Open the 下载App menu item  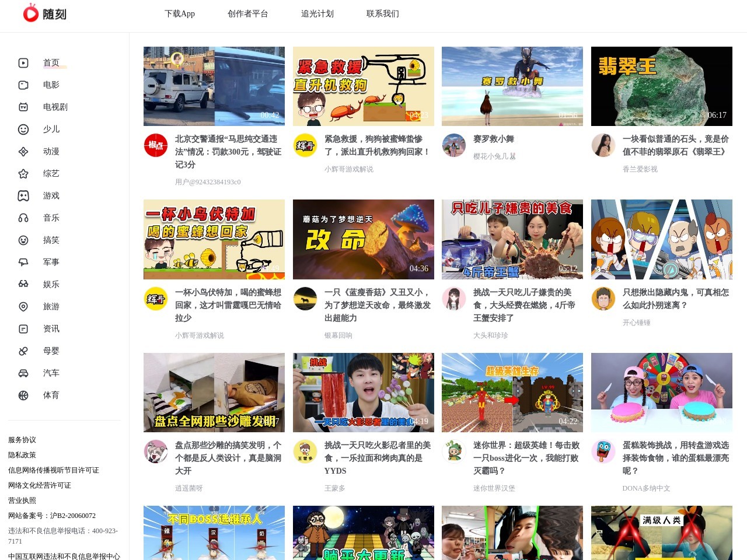pos(180,14)
